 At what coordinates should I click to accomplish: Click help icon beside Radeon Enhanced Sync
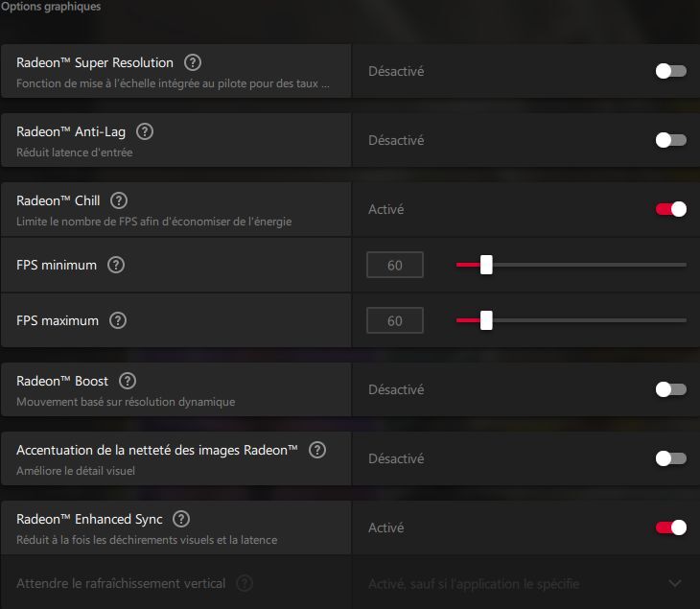click(x=181, y=519)
